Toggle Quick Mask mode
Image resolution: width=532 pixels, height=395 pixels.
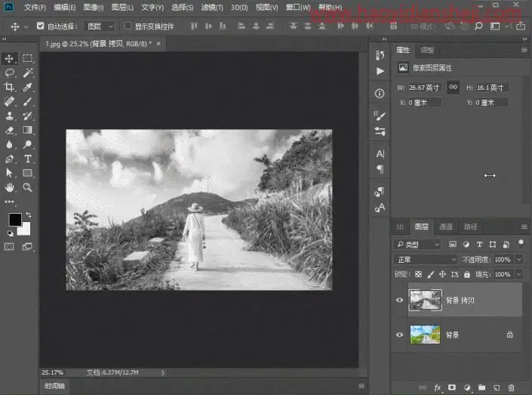[x=9, y=246]
